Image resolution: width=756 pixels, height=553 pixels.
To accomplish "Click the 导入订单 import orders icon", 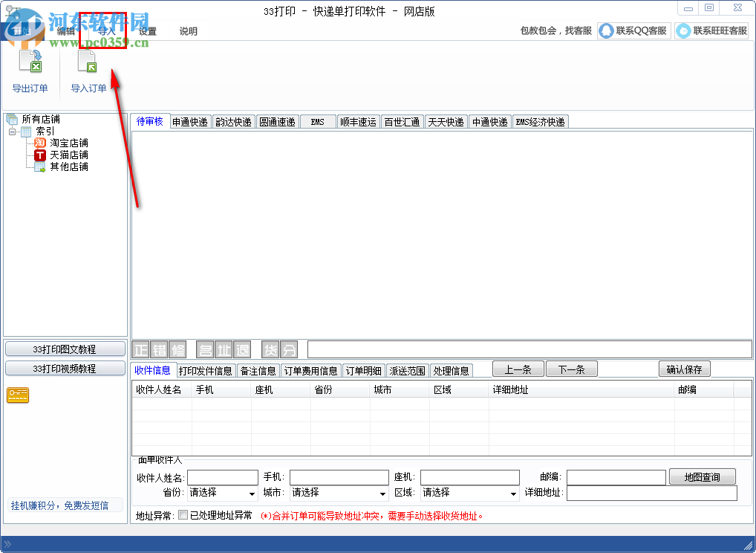I will point(88,62).
